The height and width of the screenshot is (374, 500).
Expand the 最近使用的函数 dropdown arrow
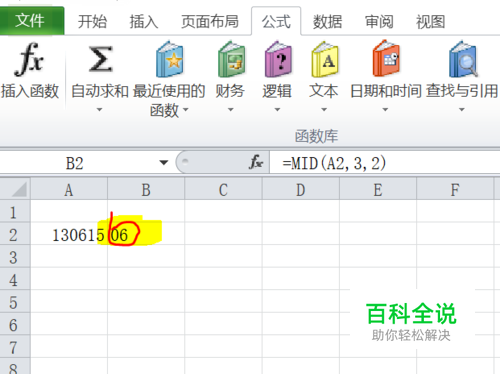(x=186, y=109)
